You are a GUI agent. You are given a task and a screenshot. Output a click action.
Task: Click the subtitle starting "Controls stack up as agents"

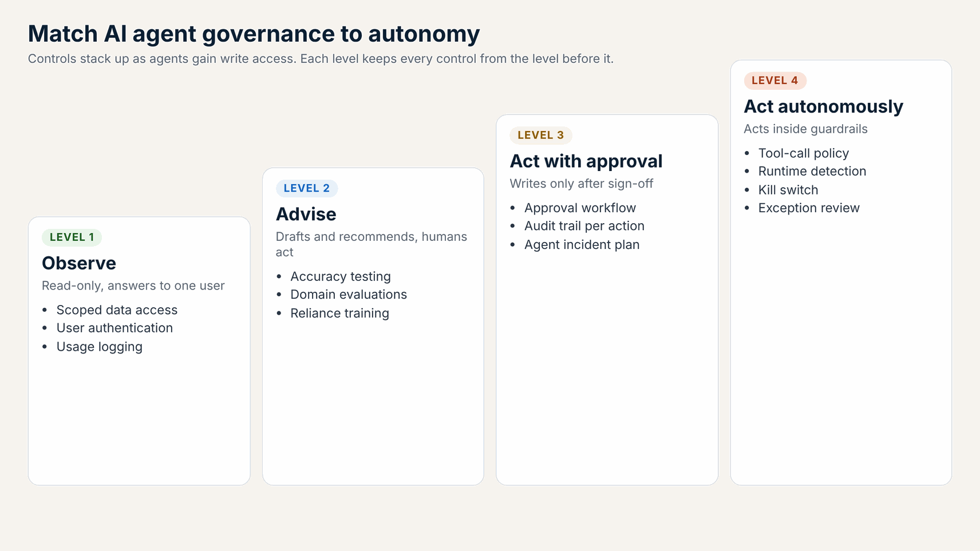click(x=321, y=59)
